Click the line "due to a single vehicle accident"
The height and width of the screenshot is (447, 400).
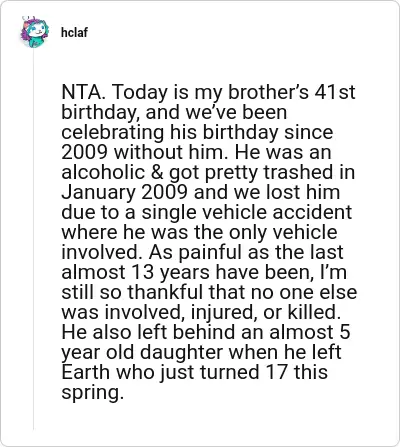(x=206, y=212)
